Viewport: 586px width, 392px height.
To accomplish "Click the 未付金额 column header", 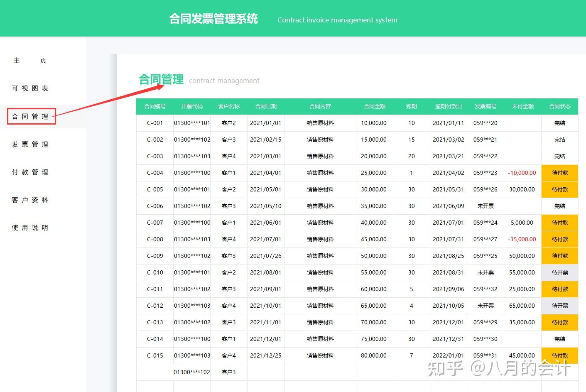I will 523,106.
